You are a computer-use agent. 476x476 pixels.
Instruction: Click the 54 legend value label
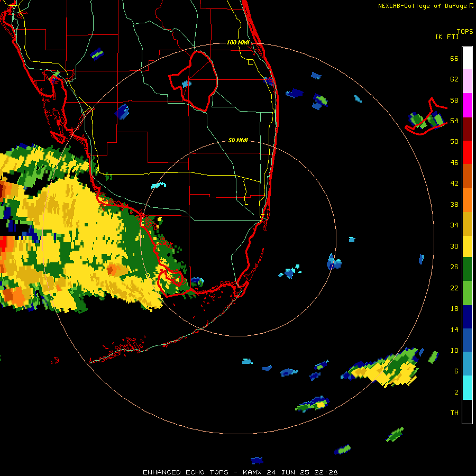click(454, 121)
